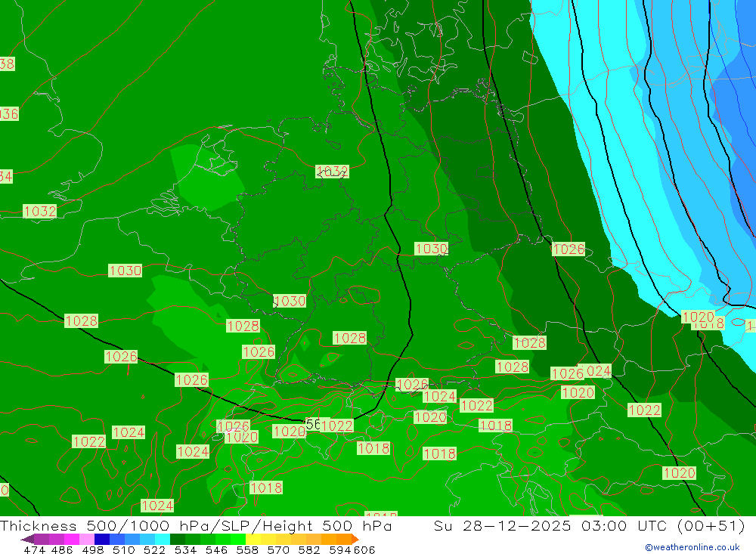Click the 1030 label over Poland

coord(432,249)
